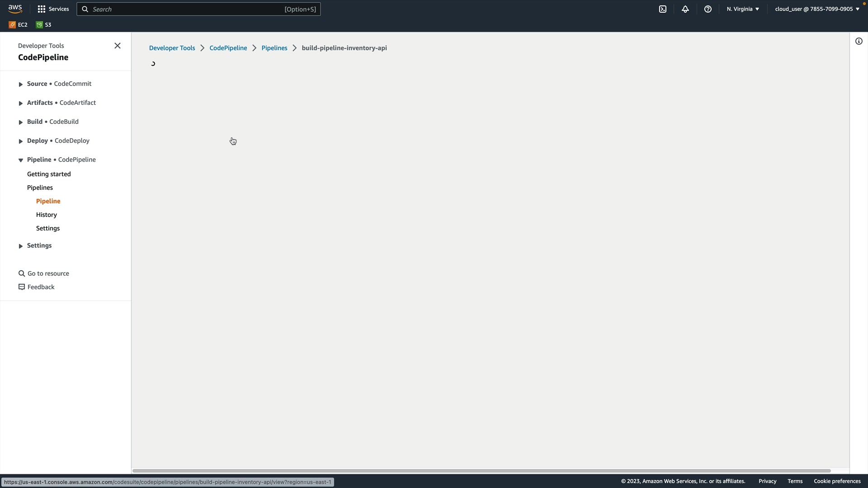Open the notifications bell

point(685,9)
